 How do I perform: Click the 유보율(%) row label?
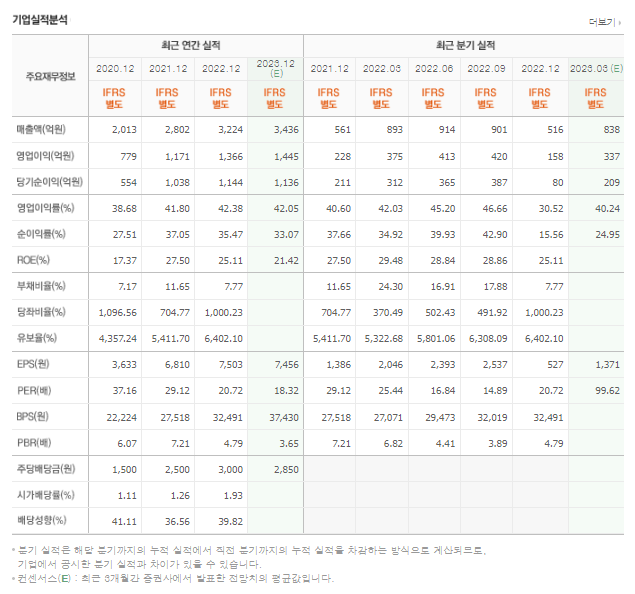click(x=36, y=338)
